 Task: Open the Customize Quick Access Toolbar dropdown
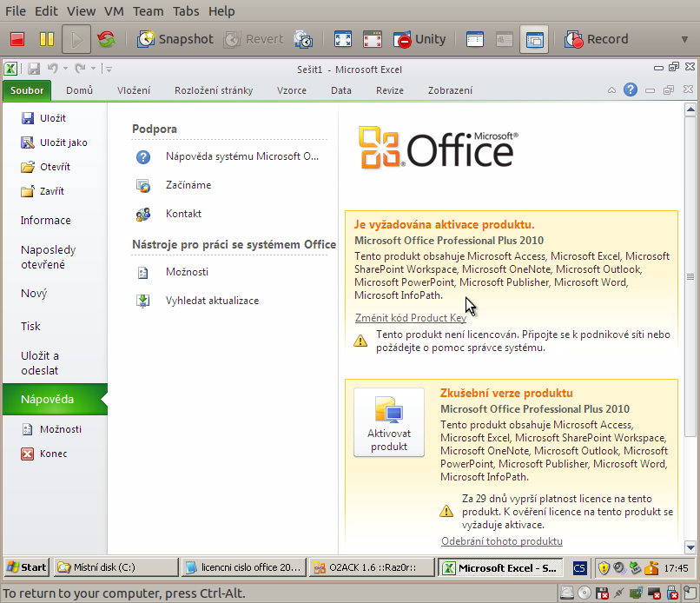pyautogui.click(x=109, y=70)
